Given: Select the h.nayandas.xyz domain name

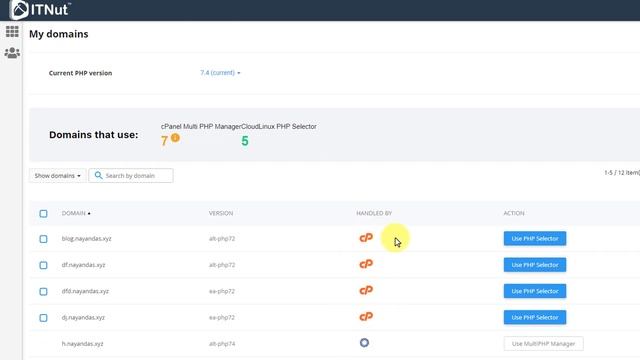Looking at the screenshot, I should tap(82, 344).
